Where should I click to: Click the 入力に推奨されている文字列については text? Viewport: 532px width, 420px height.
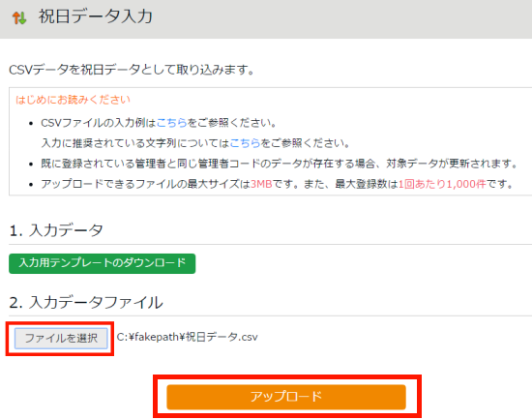tap(135, 143)
